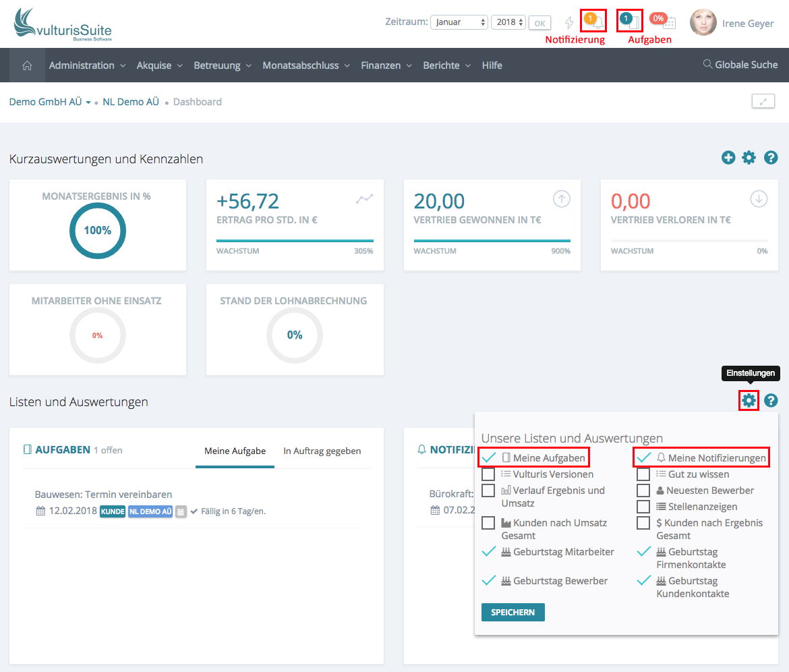The width and height of the screenshot is (789, 672).
Task: Open help icon beside Kurzauswertungen und Kennzahlen
Action: click(x=771, y=158)
